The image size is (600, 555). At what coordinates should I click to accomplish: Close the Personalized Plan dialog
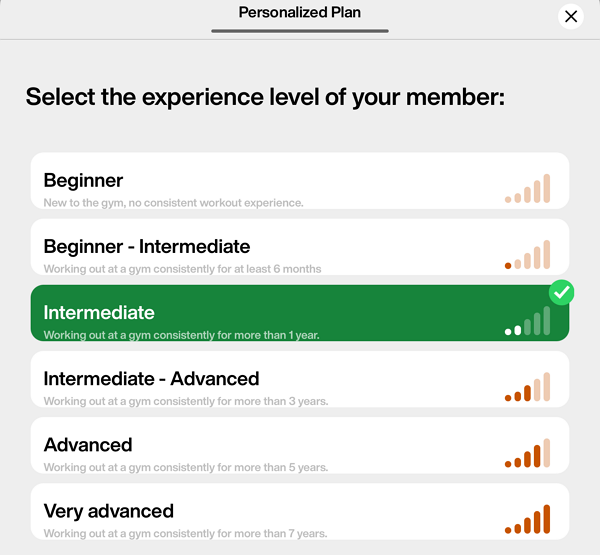click(571, 16)
